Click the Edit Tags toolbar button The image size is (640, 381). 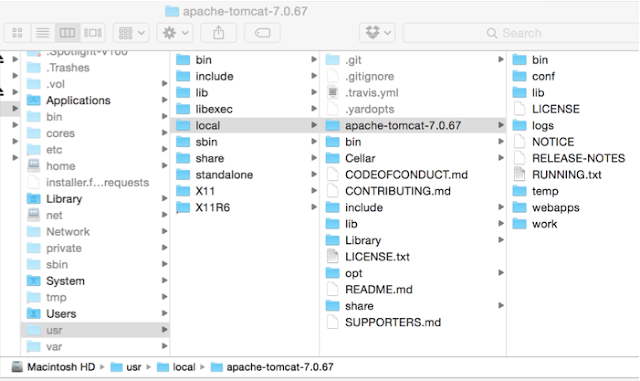point(262,33)
